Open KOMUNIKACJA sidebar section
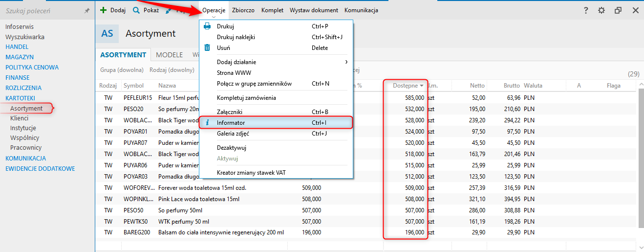 pyautogui.click(x=25, y=158)
